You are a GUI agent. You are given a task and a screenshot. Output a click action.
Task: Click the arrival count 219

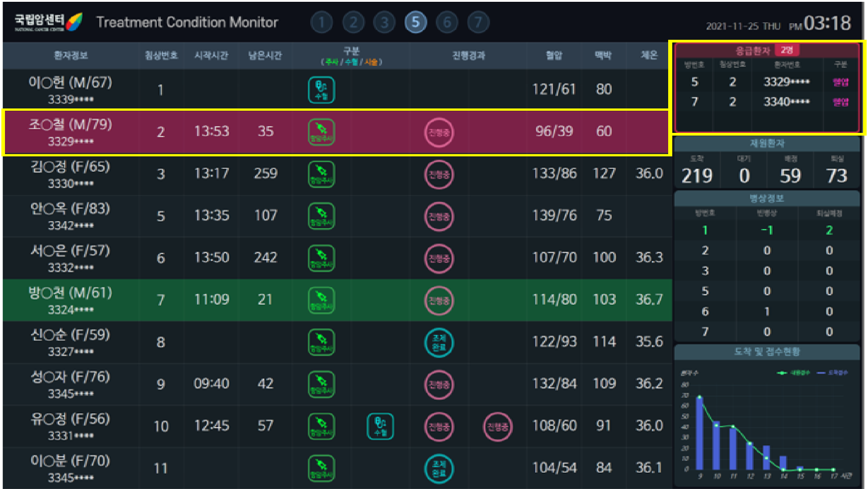[x=697, y=175]
